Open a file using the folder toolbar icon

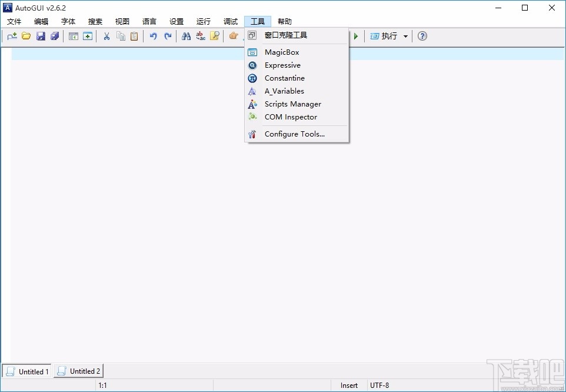(26, 36)
